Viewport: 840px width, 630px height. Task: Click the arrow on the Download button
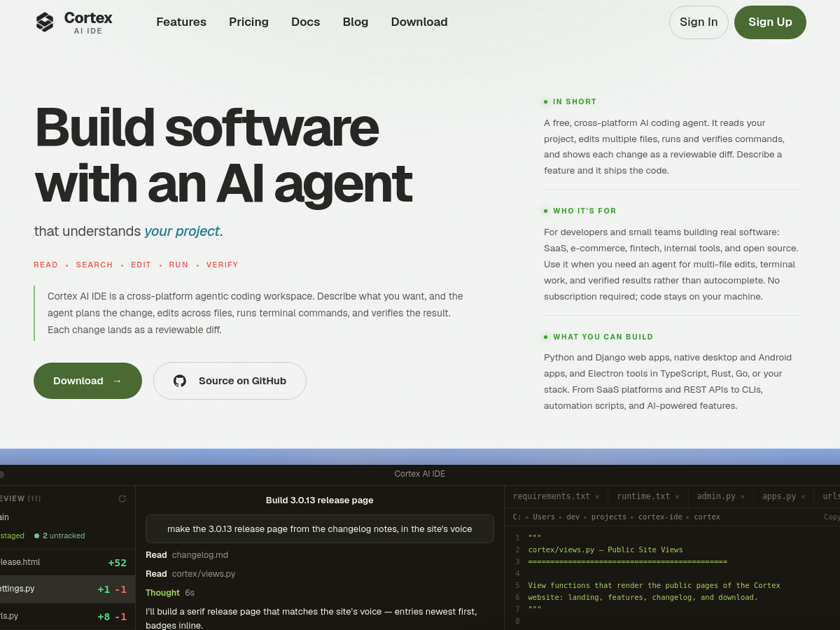(x=117, y=381)
